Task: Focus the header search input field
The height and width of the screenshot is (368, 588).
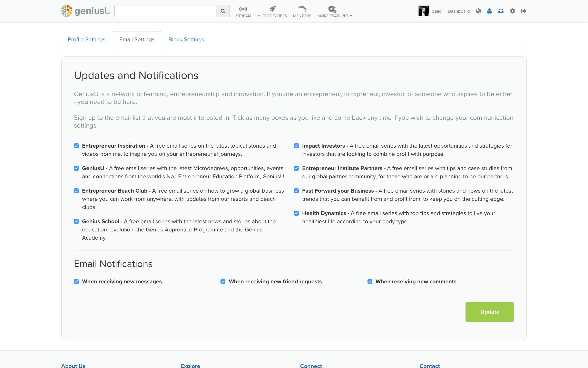Action: point(165,11)
